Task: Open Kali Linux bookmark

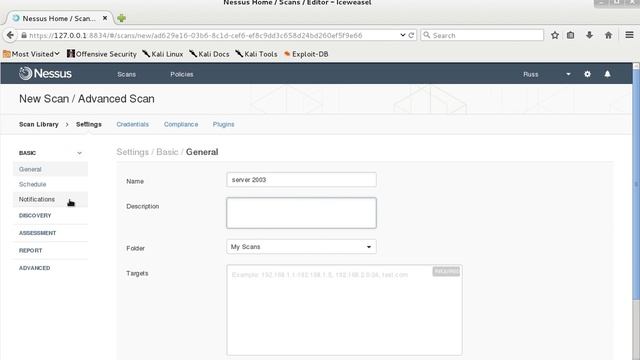Action: [x=162, y=54]
